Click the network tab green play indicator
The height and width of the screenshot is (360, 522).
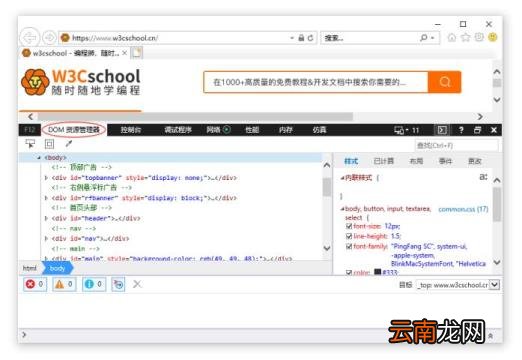(227, 129)
